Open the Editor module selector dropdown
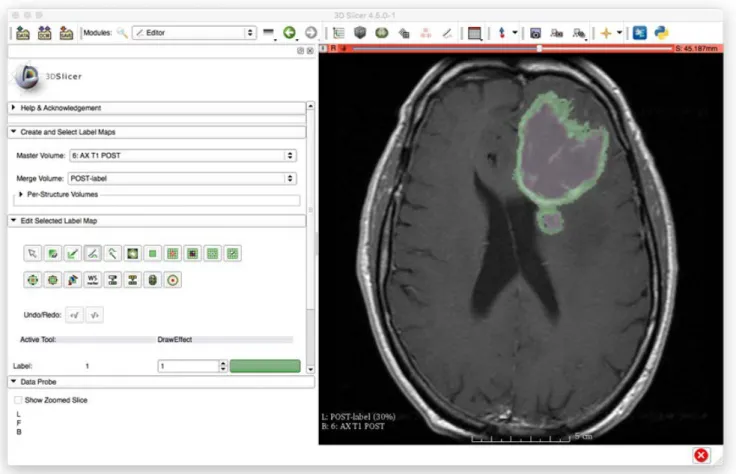 pyautogui.click(x=194, y=32)
